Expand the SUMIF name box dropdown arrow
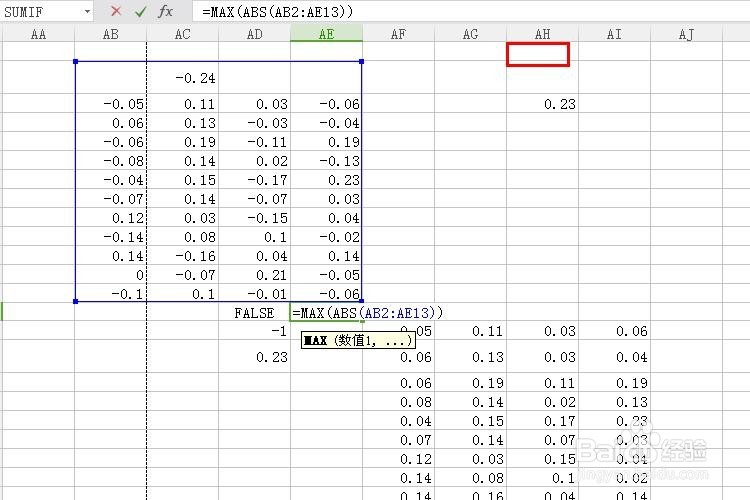 (x=87, y=11)
